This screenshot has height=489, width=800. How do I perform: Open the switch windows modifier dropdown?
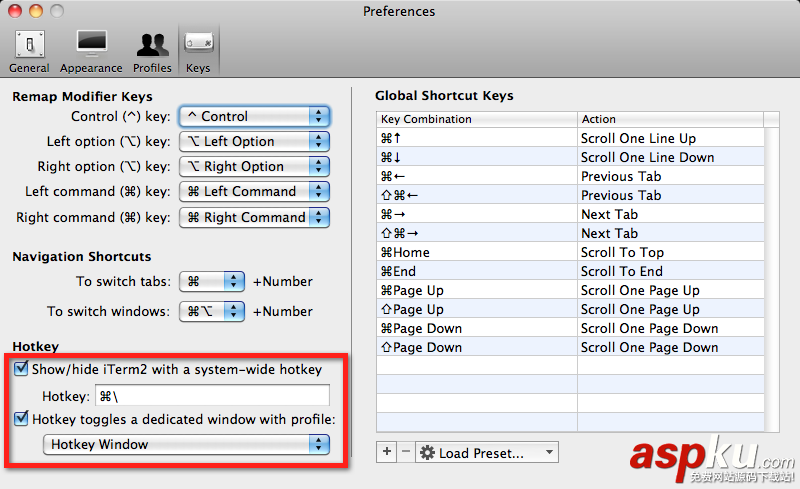(x=212, y=311)
